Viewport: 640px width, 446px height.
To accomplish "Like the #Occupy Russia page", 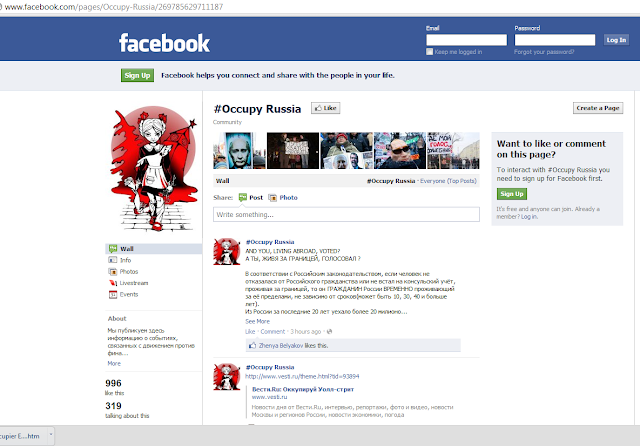I will point(325,108).
